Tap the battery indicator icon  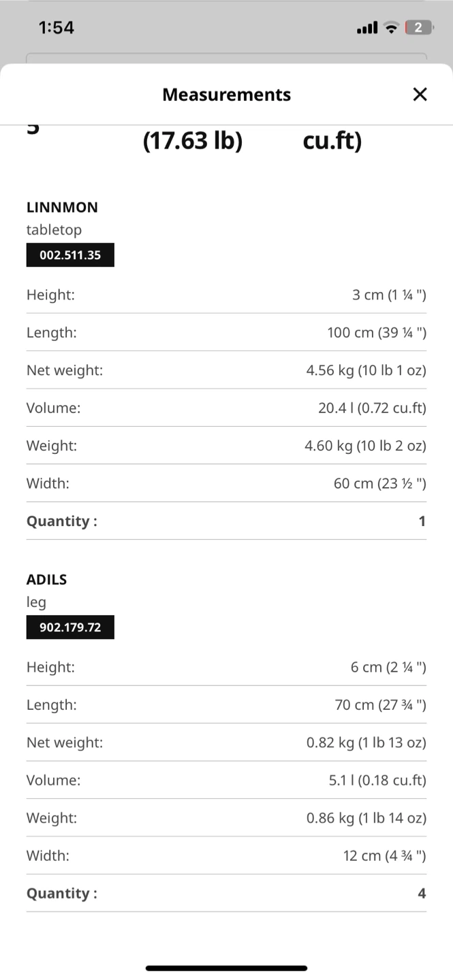[x=419, y=28]
